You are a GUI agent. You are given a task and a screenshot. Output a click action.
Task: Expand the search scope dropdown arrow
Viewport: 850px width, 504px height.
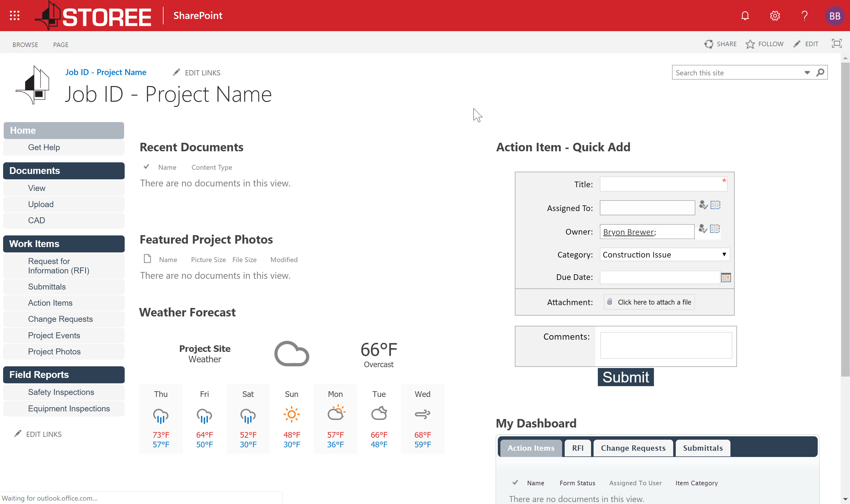(x=807, y=73)
